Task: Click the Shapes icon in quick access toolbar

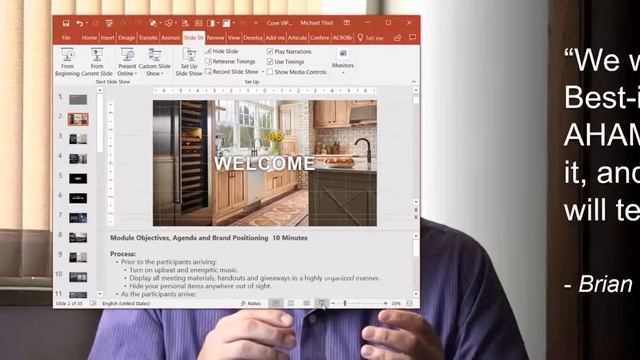Action: click(x=168, y=23)
